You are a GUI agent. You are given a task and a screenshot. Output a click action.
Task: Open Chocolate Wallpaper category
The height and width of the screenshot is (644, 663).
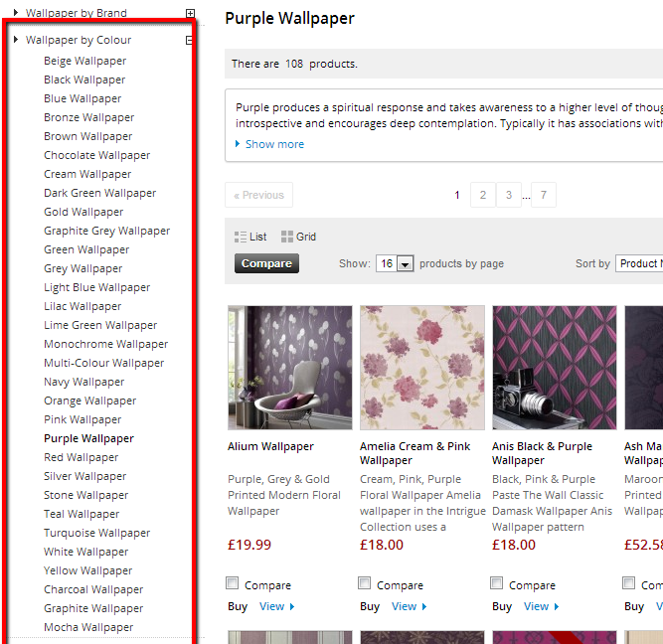pos(96,155)
